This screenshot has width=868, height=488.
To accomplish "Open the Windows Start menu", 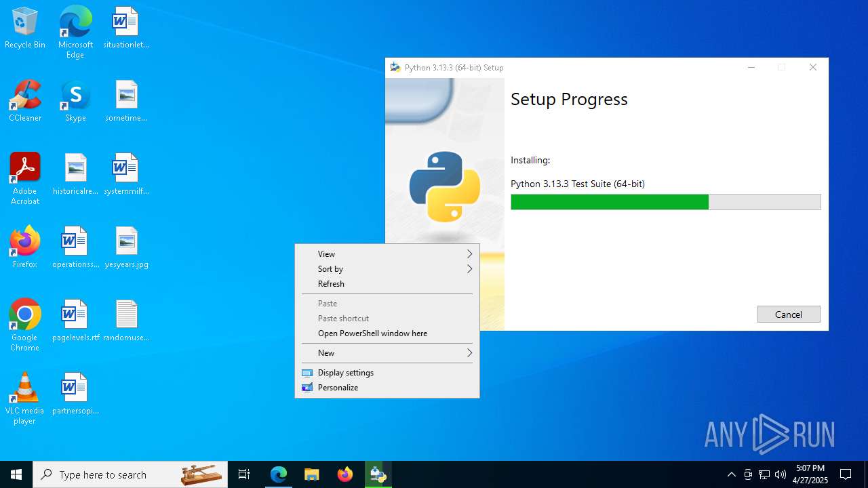I will point(16,474).
